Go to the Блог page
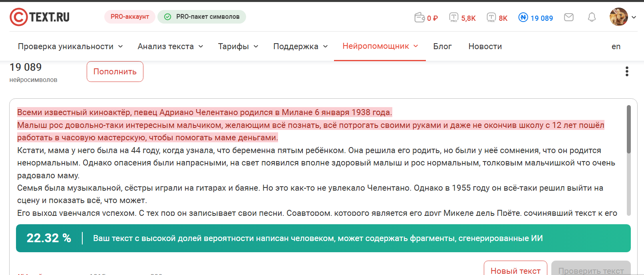The width and height of the screenshot is (644, 275). 442,46
